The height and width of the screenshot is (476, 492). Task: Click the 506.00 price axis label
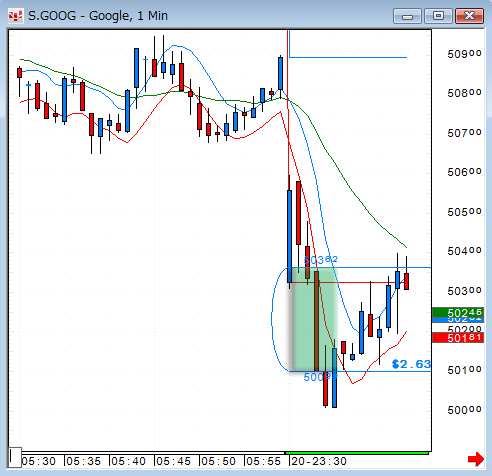click(464, 172)
